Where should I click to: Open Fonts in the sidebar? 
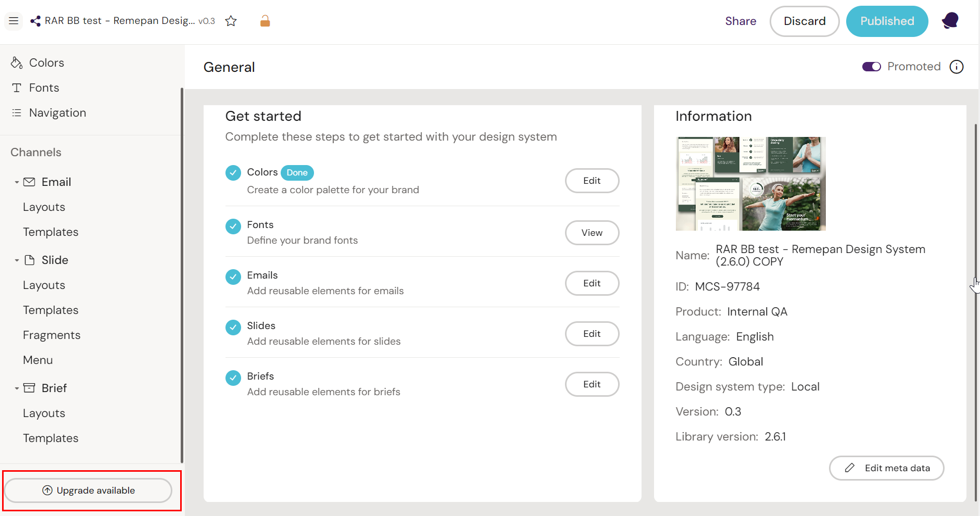point(44,87)
